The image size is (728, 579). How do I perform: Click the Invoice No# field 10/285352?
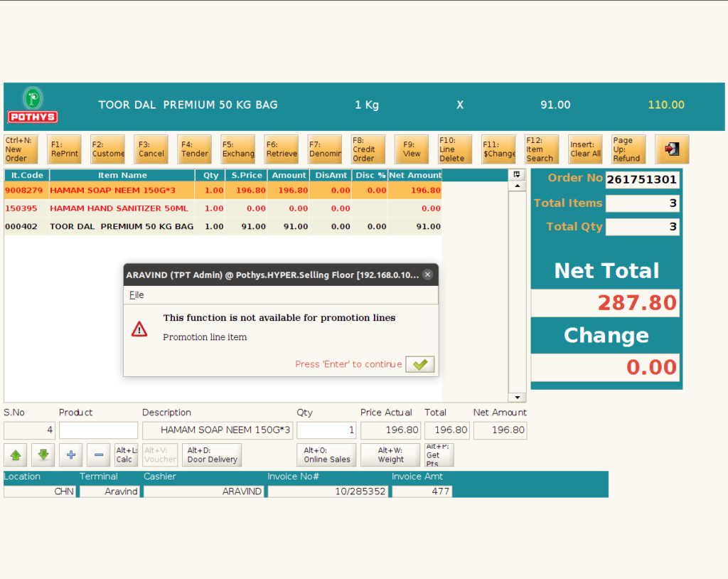coord(327,492)
